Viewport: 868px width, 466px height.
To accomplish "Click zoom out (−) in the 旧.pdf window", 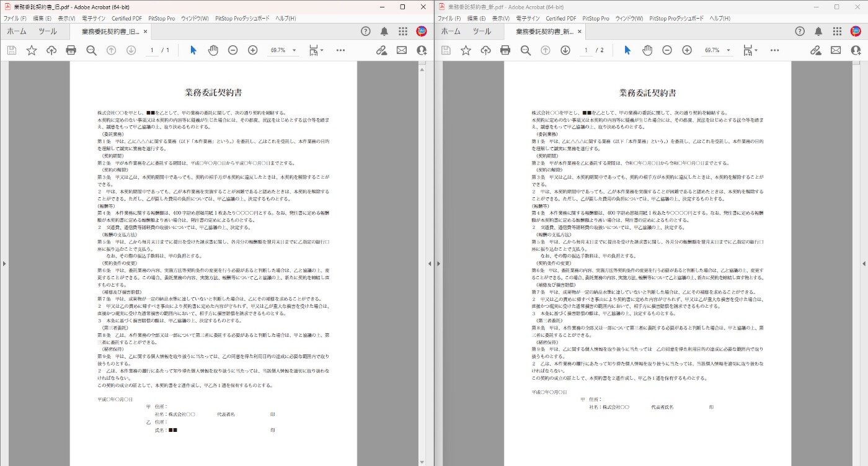I will coord(232,50).
